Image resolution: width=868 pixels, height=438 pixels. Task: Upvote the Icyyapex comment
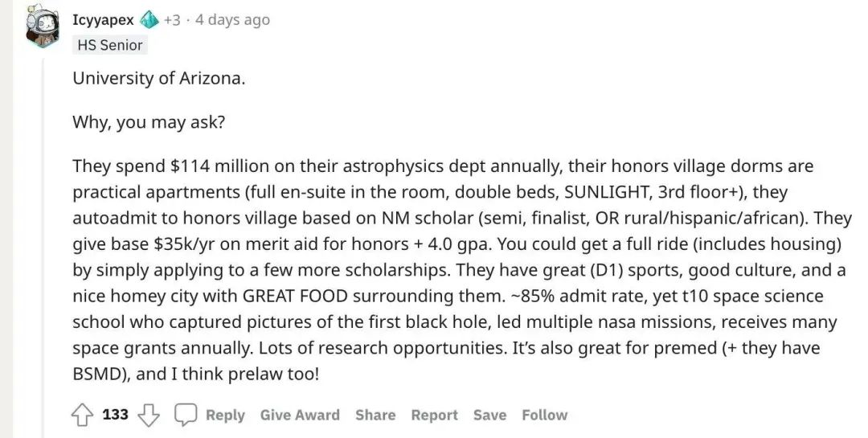[82, 415]
